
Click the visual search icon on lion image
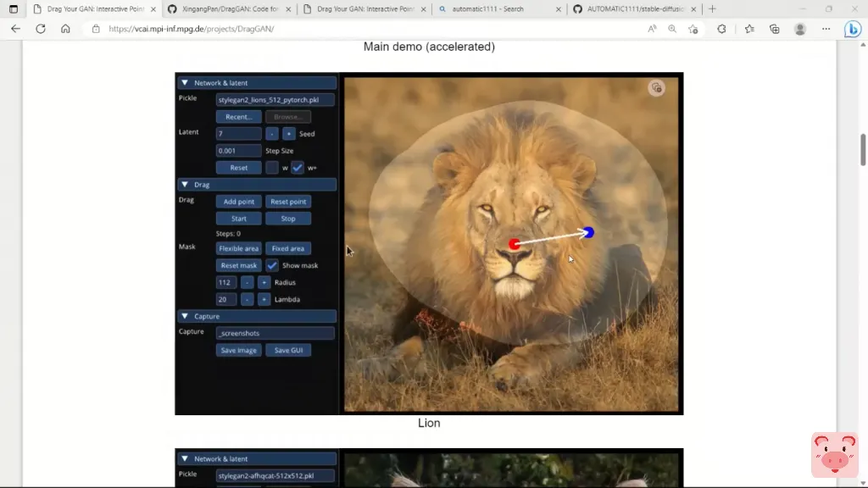(x=657, y=88)
